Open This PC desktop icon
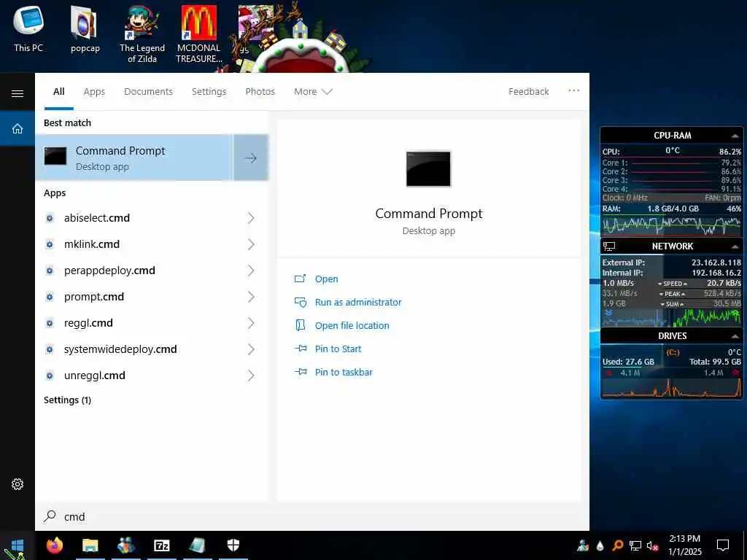747x560 pixels. [28, 28]
